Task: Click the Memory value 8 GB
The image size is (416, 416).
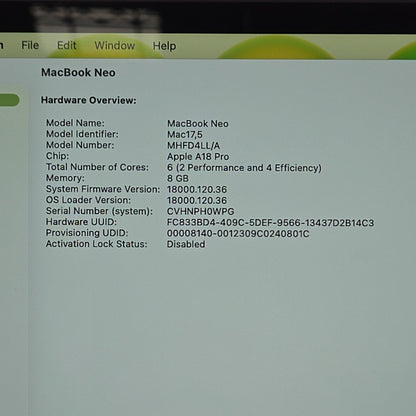Action: click(x=178, y=178)
